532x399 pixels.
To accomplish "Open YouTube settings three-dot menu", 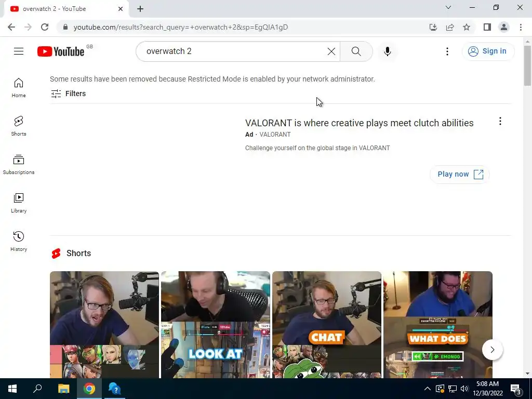I will 447,51.
